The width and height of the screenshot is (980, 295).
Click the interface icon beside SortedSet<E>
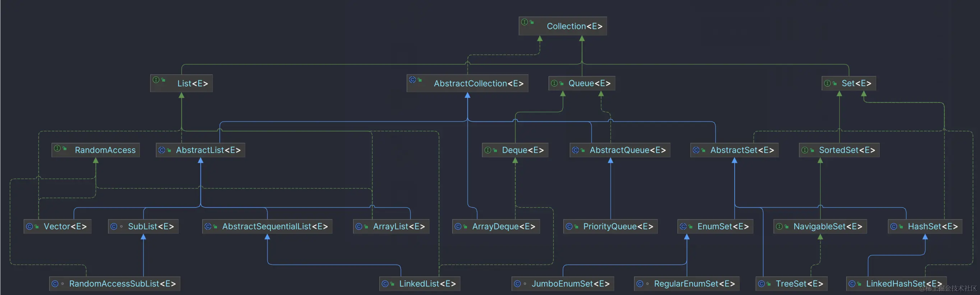(x=805, y=150)
